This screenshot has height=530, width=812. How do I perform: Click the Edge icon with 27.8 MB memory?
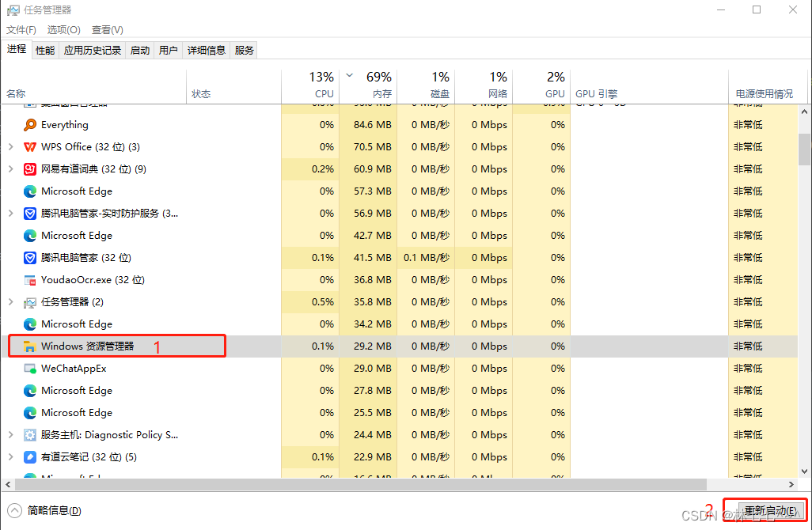pos(30,391)
